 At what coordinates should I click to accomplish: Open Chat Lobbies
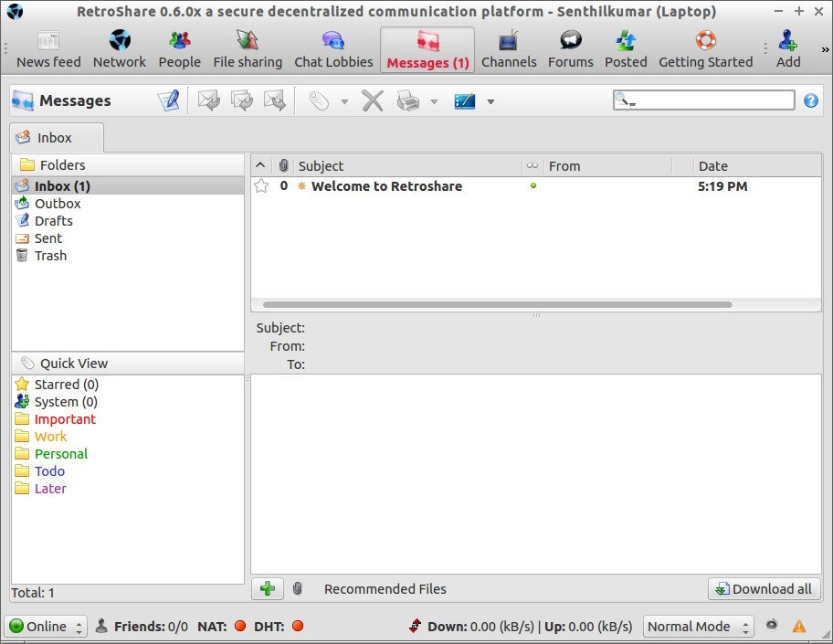pyautogui.click(x=333, y=50)
